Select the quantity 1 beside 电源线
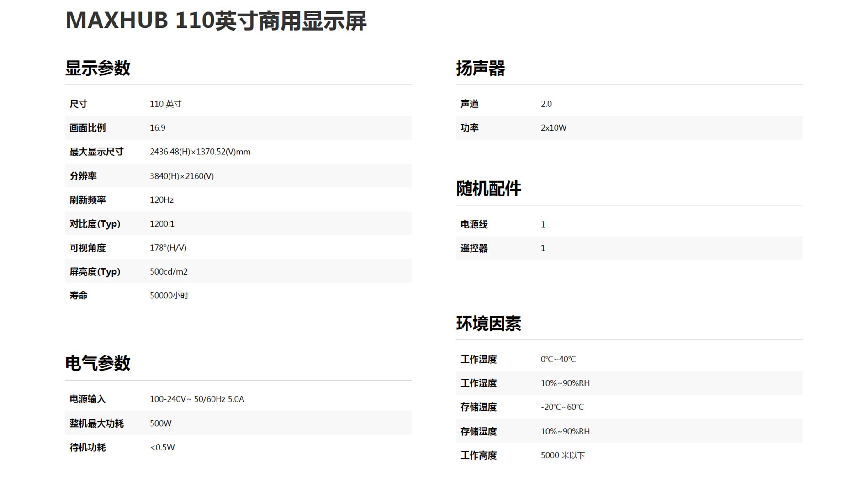The height and width of the screenshot is (487, 868). click(543, 224)
